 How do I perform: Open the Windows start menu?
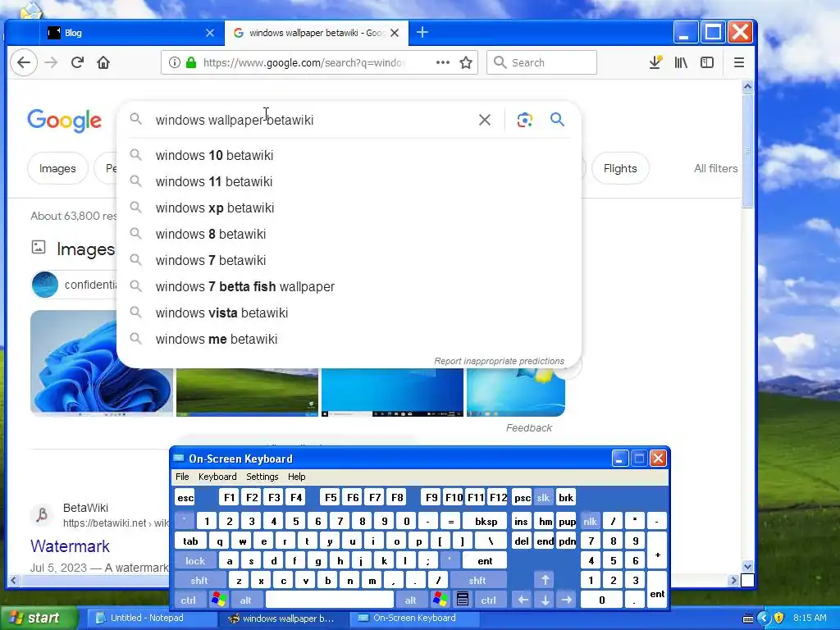[x=39, y=619]
